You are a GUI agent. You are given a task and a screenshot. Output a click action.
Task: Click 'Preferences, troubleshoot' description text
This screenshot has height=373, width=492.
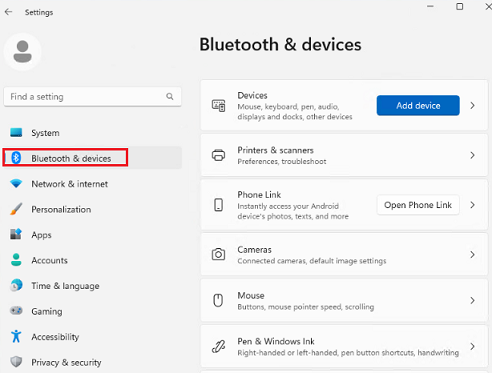tap(282, 162)
